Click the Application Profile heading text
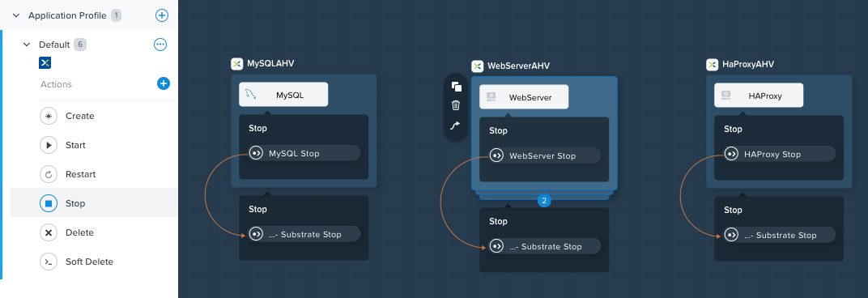This screenshot has width=868, height=298. [67, 15]
